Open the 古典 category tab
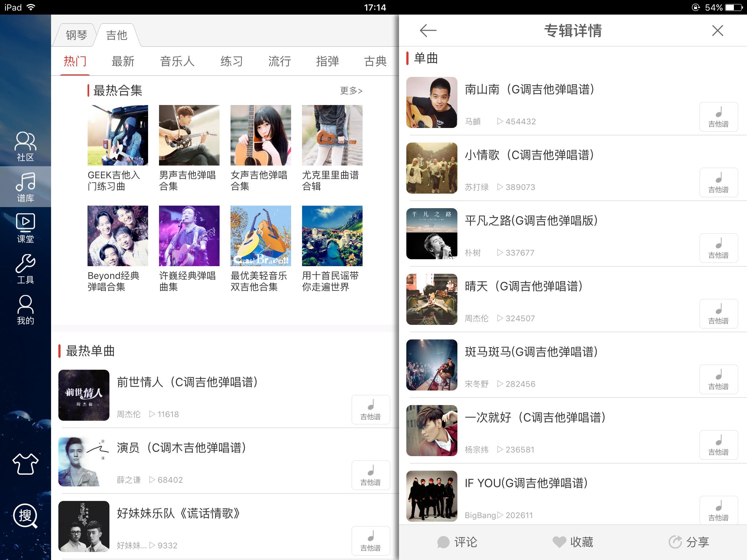The height and width of the screenshot is (560, 747). pyautogui.click(x=375, y=61)
